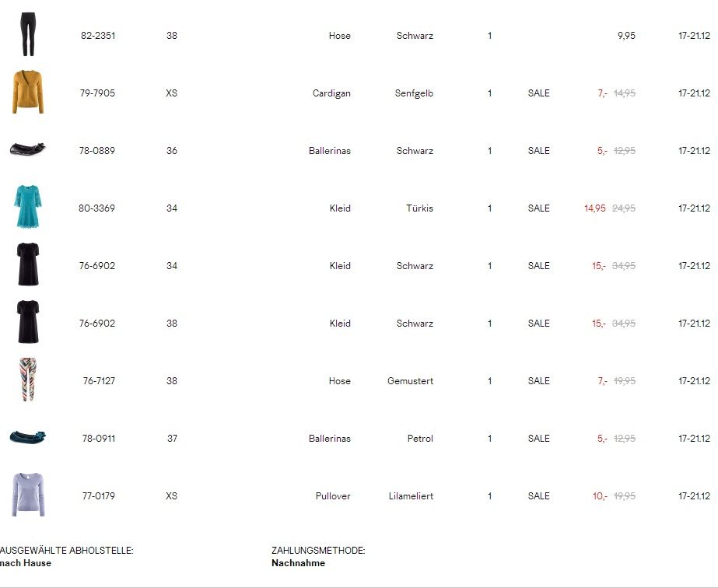Click the turquoise dress product image
The image size is (718, 588).
pyautogui.click(x=28, y=207)
